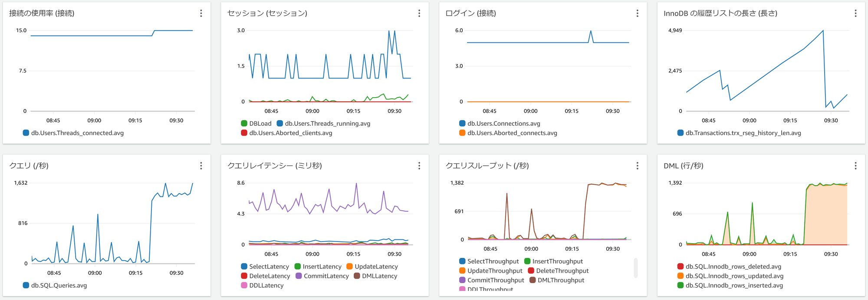Screen dimensions: 868x300
Task: Open the three-dot menu of クエリ (/秒) widget
Action: point(201,166)
